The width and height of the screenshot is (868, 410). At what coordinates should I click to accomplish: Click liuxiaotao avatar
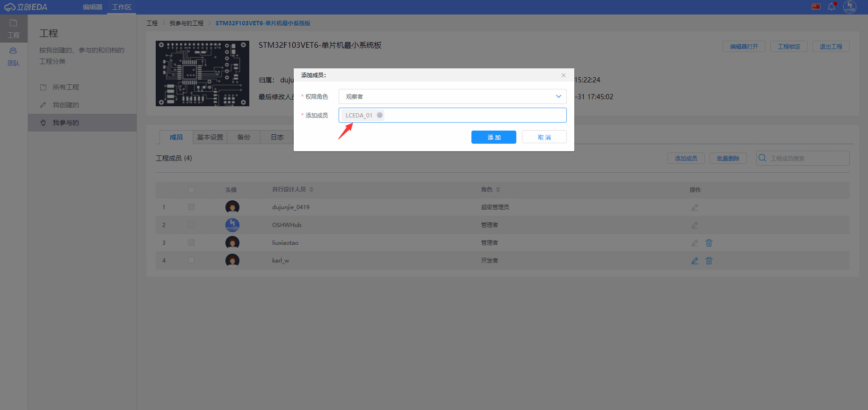click(x=232, y=243)
